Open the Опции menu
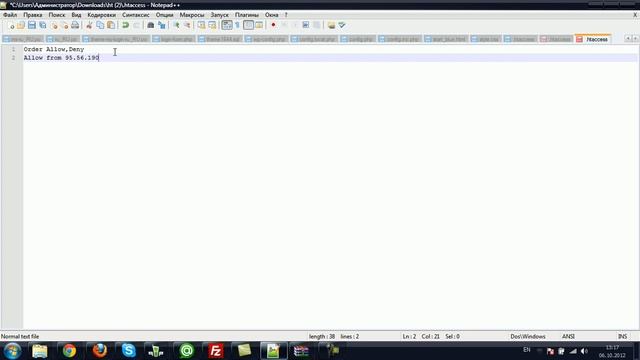 164,15
